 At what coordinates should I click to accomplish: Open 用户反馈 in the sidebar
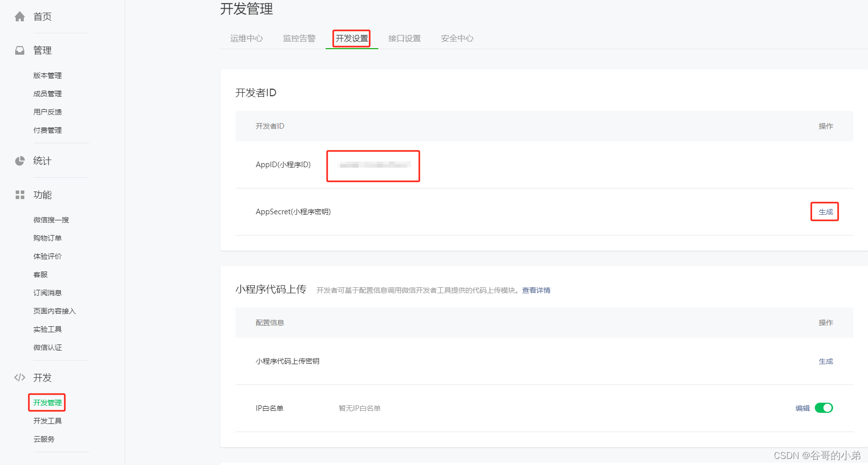[48, 112]
